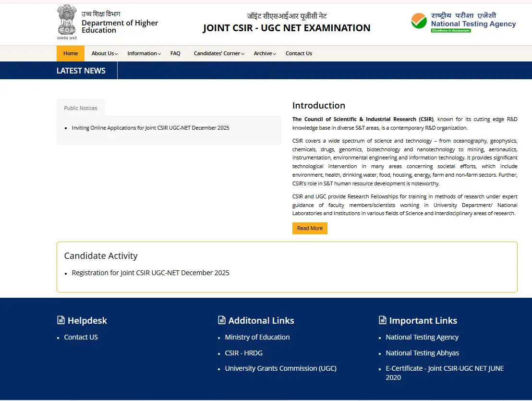Open Contact Us from the navigation bar
This screenshot has width=532, height=401.
[299, 53]
